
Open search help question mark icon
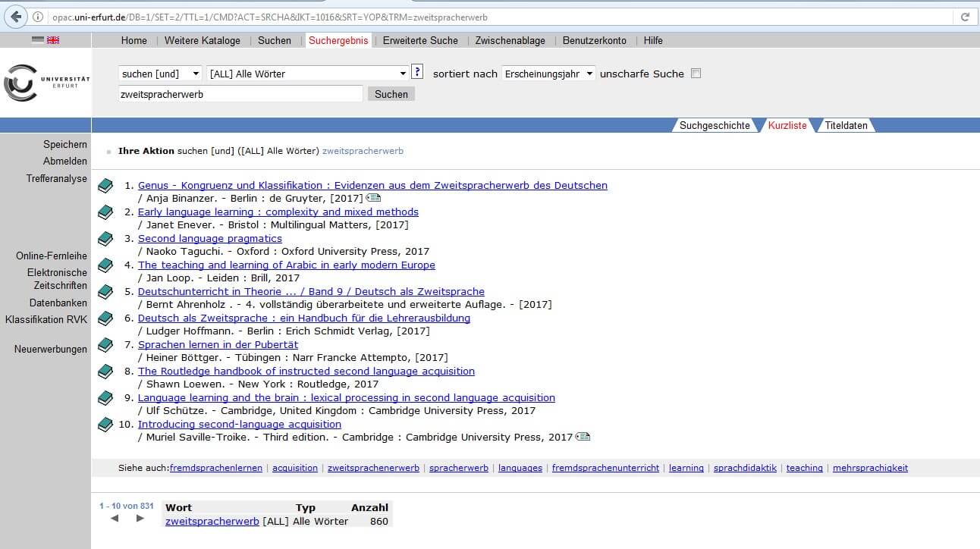pos(417,72)
